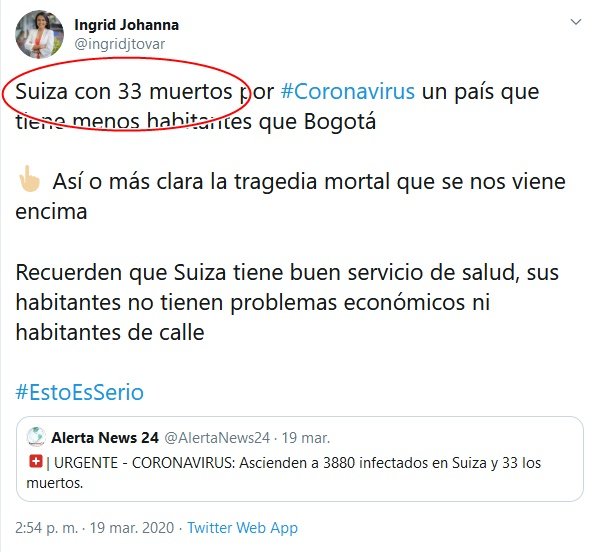Open the #EstoEsSerio hashtag
This screenshot has width=598, height=552.
(x=79, y=392)
